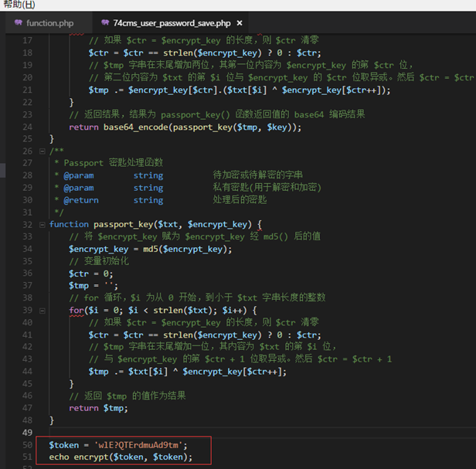This screenshot has height=469, width=476.
Task: Click the left-edge scroll marker
Action: 3,170
